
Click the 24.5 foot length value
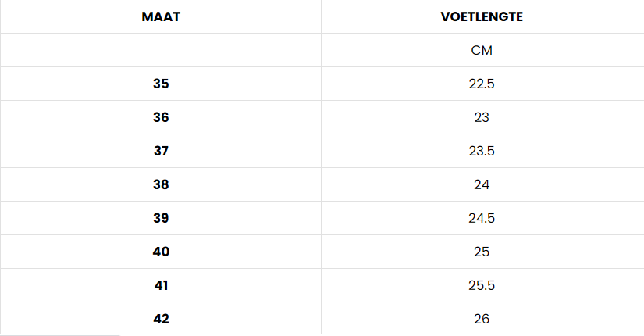pos(482,218)
